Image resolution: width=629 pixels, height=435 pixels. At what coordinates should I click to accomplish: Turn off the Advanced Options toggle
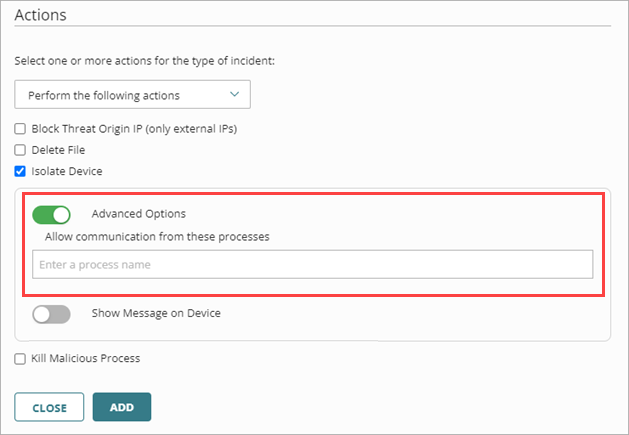pos(52,214)
